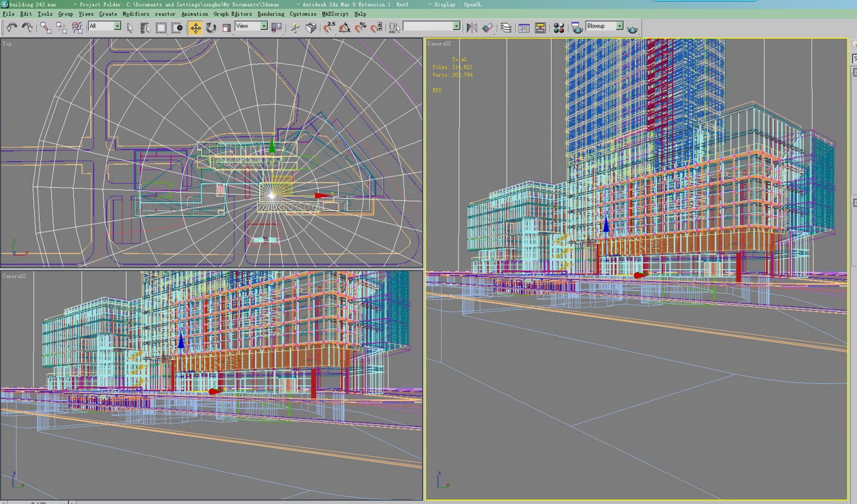Open the reference coordinate 'View' dropdown
Screen dimensions: 857x504
pos(264,26)
